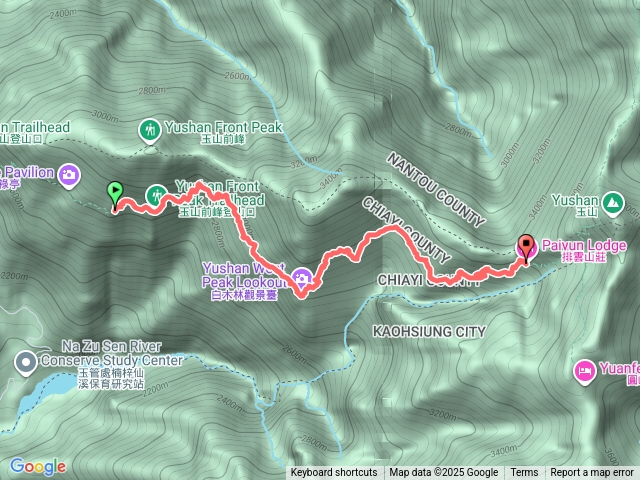This screenshot has width=640, height=480.
Task: Click the green route start flag marker
Action: (x=115, y=196)
